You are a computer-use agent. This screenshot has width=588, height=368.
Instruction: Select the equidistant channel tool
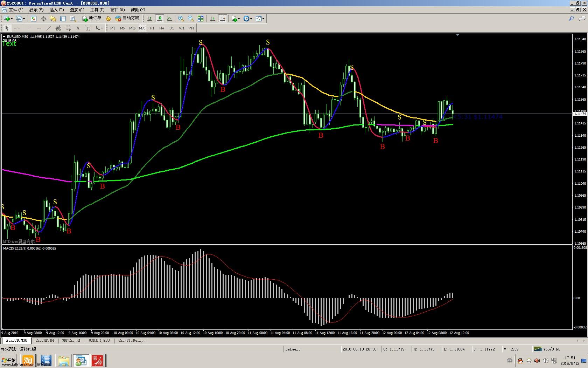pyautogui.click(x=58, y=28)
